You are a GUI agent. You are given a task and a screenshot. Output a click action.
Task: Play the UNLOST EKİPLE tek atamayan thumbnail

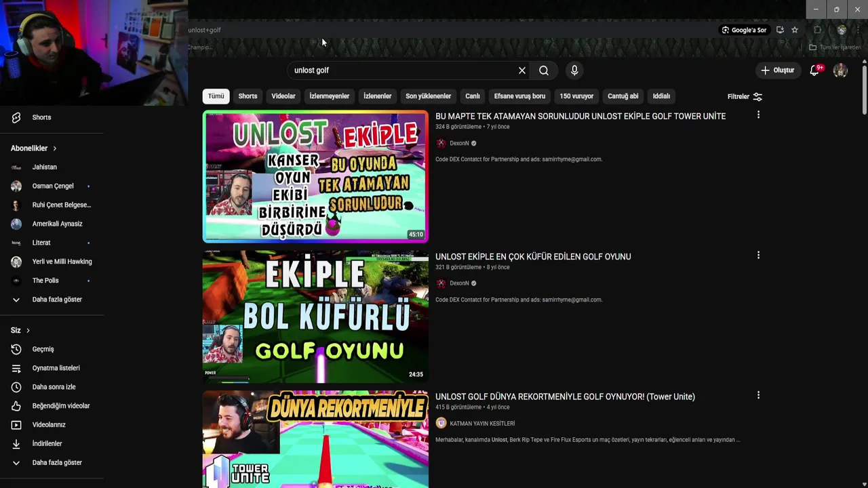(x=315, y=176)
